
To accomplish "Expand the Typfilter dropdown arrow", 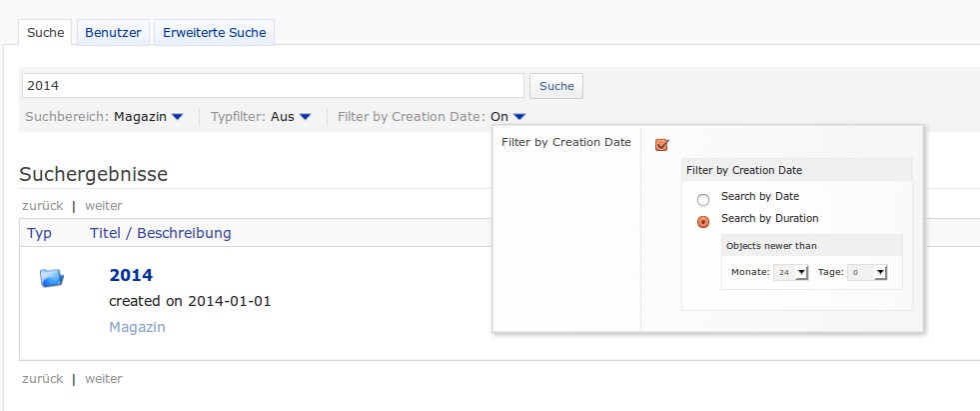I will click(x=305, y=117).
